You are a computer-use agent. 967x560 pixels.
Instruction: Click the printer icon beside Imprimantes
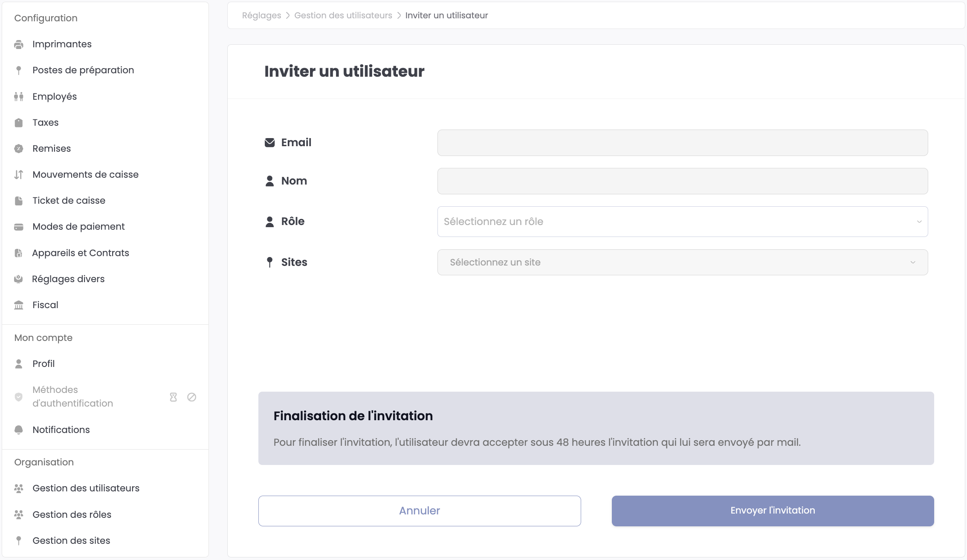[19, 44]
